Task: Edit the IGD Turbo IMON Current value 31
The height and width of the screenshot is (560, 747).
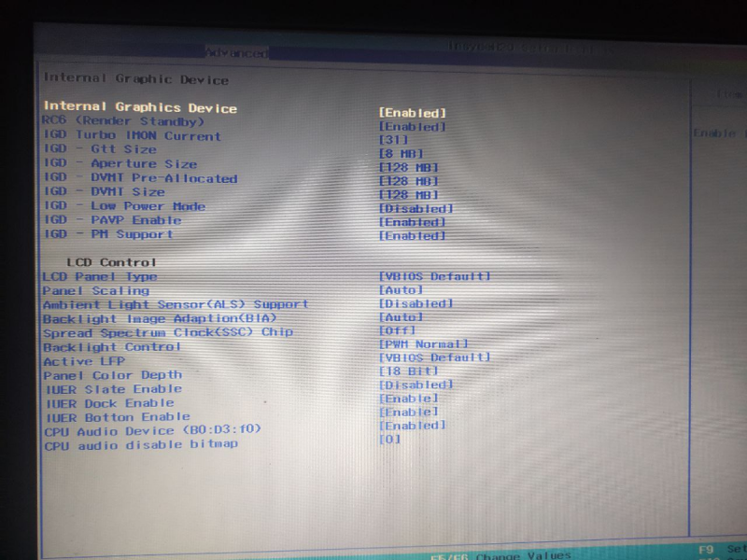Action: (x=393, y=140)
